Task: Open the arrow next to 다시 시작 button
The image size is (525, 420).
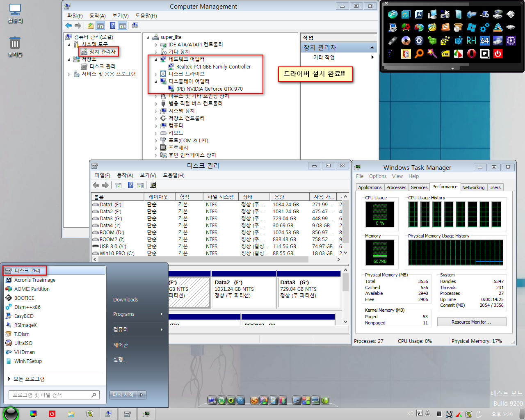Action: pyautogui.click(x=142, y=395)
